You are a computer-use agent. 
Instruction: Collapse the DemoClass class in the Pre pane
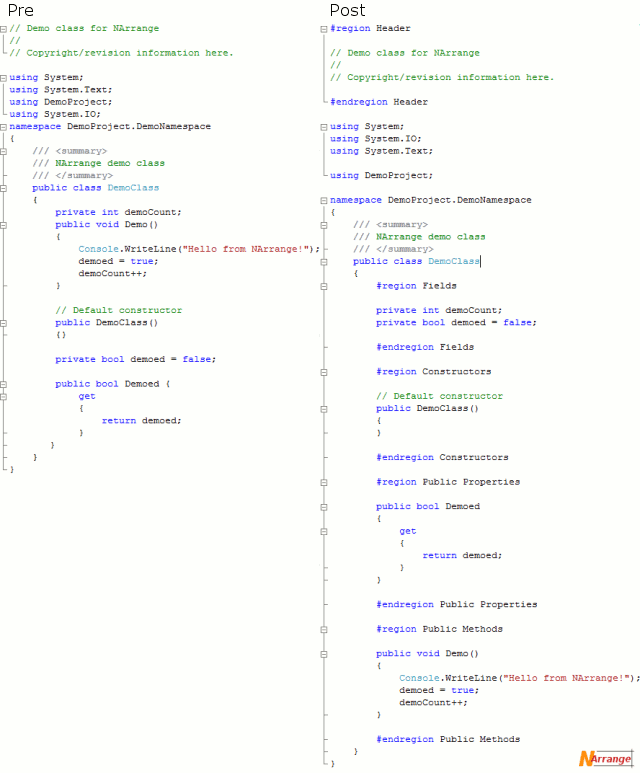(x=4, y=188)
